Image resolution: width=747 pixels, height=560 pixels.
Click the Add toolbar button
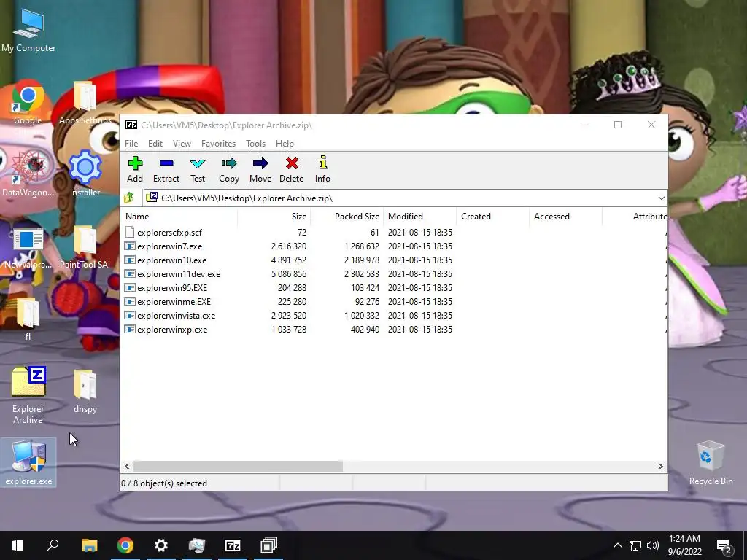(135, 169)
